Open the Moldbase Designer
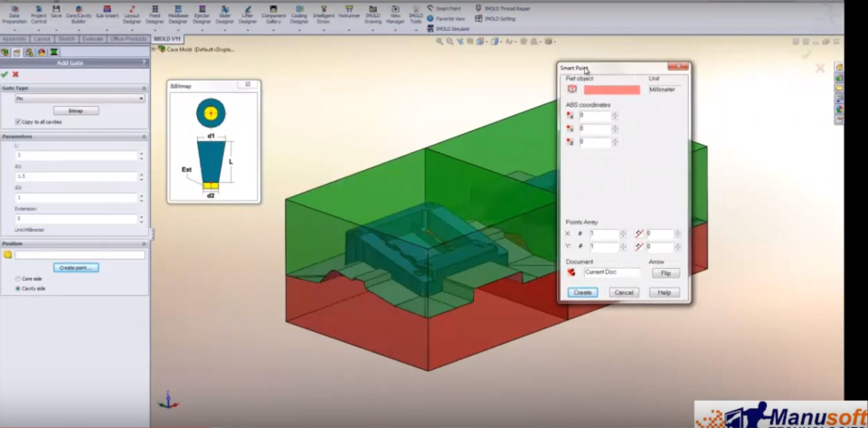Viewport: 868px width, 428px height. (x=178, y=15)
